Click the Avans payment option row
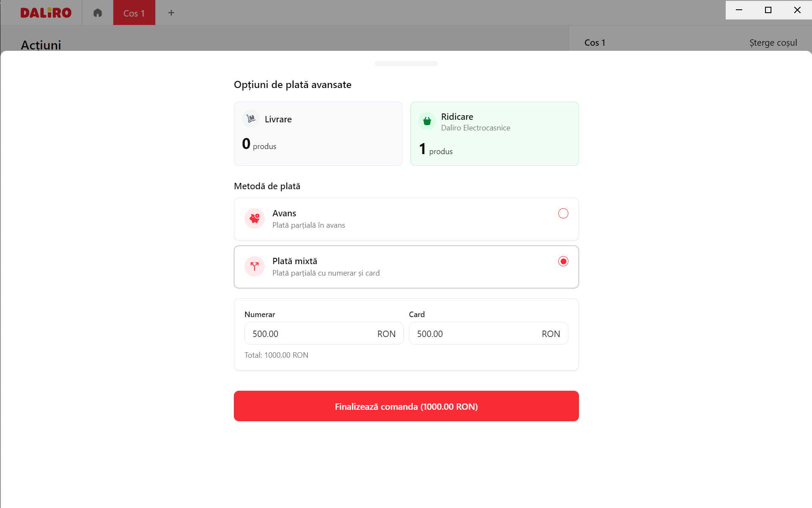812x508 pixels. click(x=406, y=219)
